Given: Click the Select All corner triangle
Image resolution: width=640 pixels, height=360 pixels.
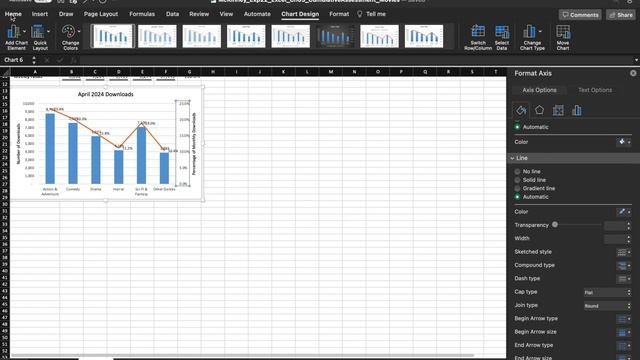Looking at the screenshot, I should [x=5, y=72].
